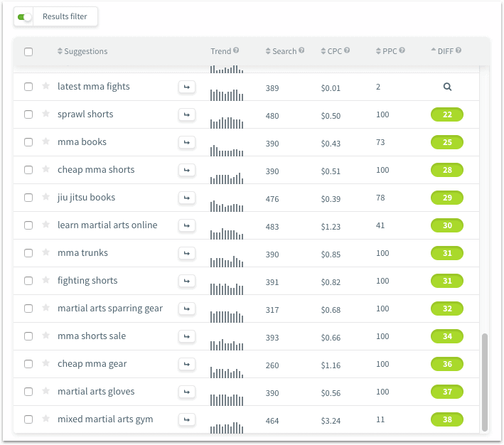504x445 pixels.
Task: Favorite the 'mma books' keyword
Action: [x=45, y=141]
